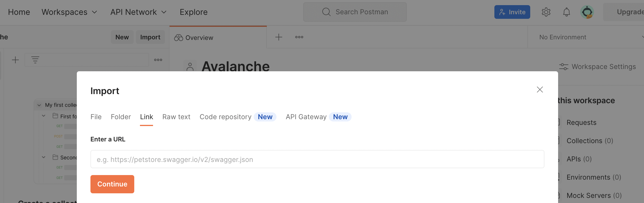Click the sidebar filter icon

coord(35,60)
